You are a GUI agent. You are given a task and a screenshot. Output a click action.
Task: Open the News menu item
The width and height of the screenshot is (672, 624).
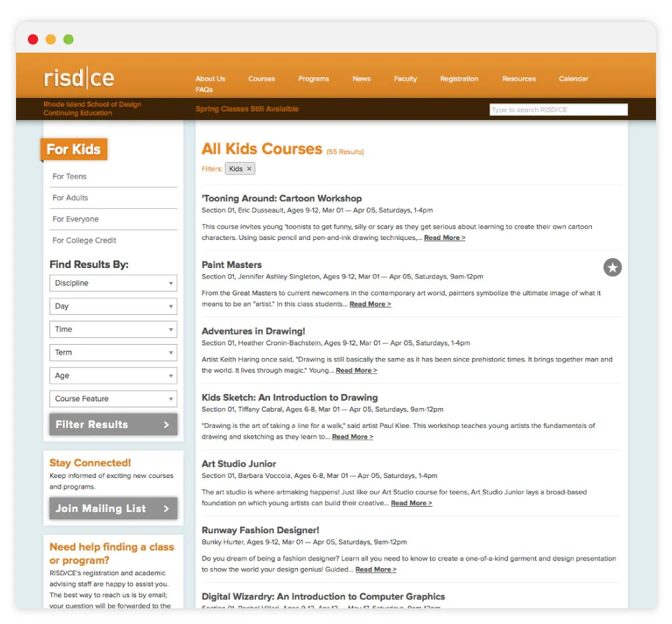pos(361,79)
